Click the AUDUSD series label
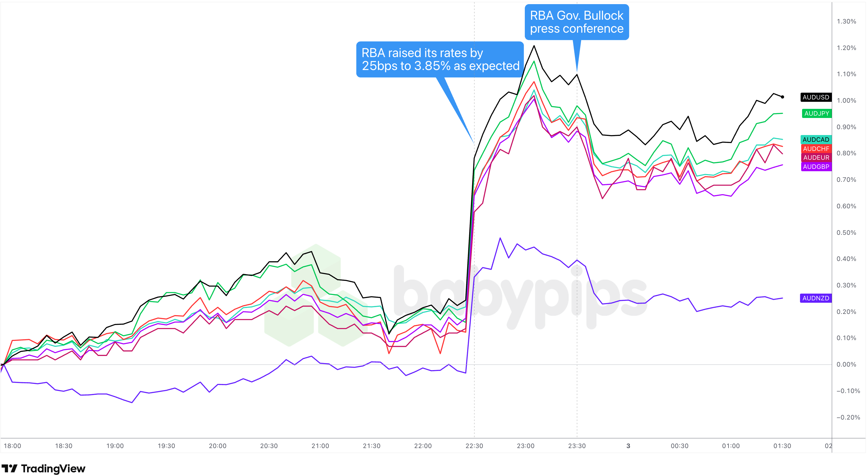This screenshot has width=868, height=476. coord(815,97)
